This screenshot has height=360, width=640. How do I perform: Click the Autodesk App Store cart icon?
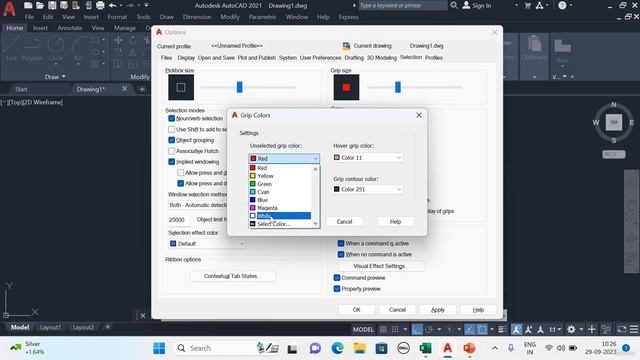tap(528, 5)
